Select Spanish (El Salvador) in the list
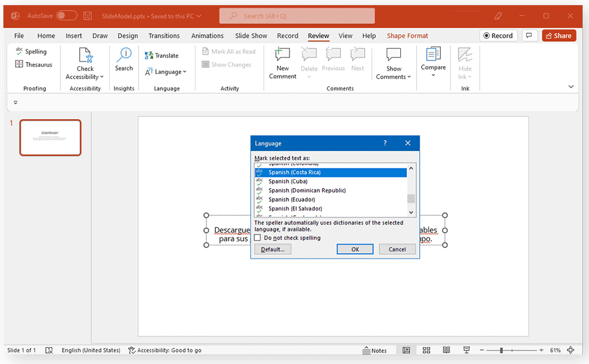Viewport: 589px width, 364px height. tap(331, 209)
